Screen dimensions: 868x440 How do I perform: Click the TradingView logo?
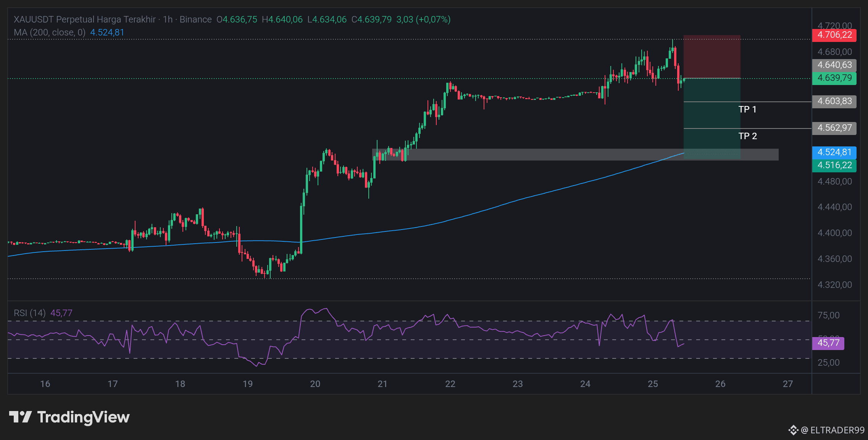pos(69,417)
